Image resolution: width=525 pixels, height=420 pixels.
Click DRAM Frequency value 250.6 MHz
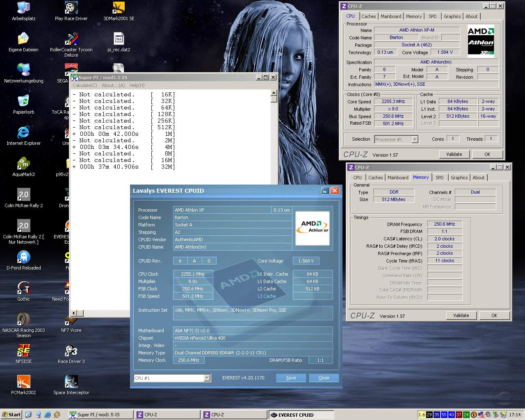[x=445, y=224]
